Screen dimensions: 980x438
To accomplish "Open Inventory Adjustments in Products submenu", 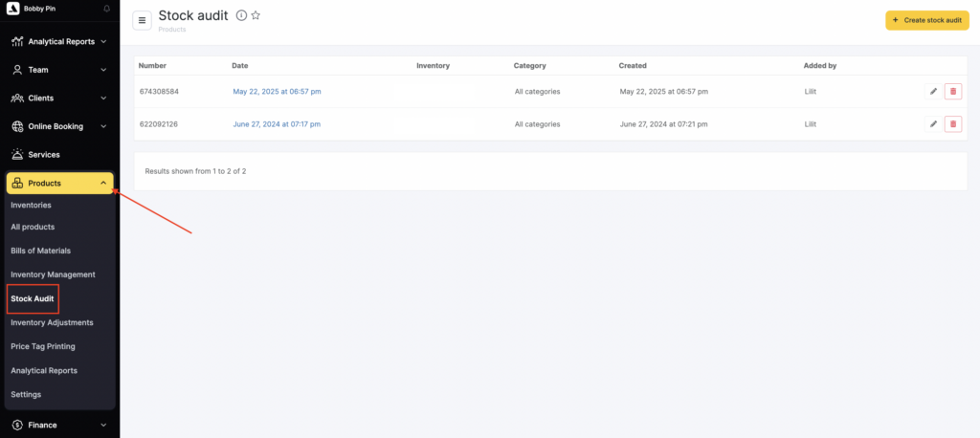I will pos(52,322).
